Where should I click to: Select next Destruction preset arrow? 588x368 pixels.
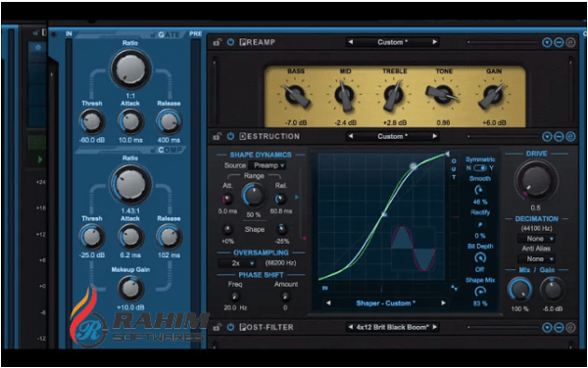pos(434,136)
